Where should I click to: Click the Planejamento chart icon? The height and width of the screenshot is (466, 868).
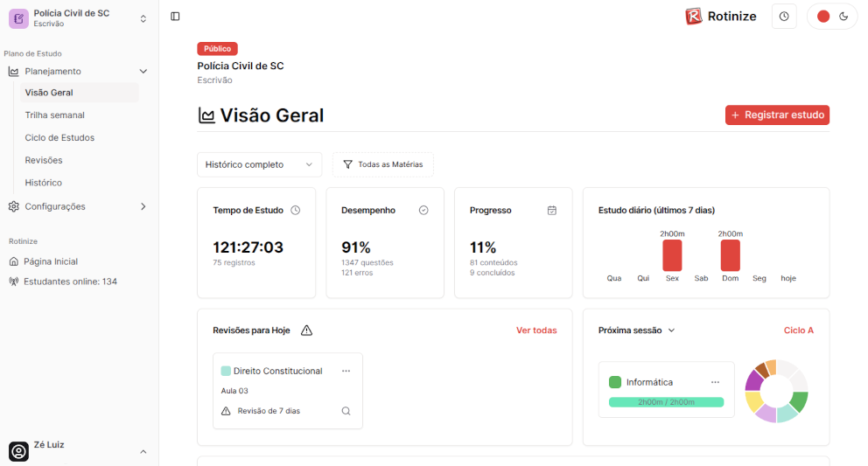click(14, 72)
